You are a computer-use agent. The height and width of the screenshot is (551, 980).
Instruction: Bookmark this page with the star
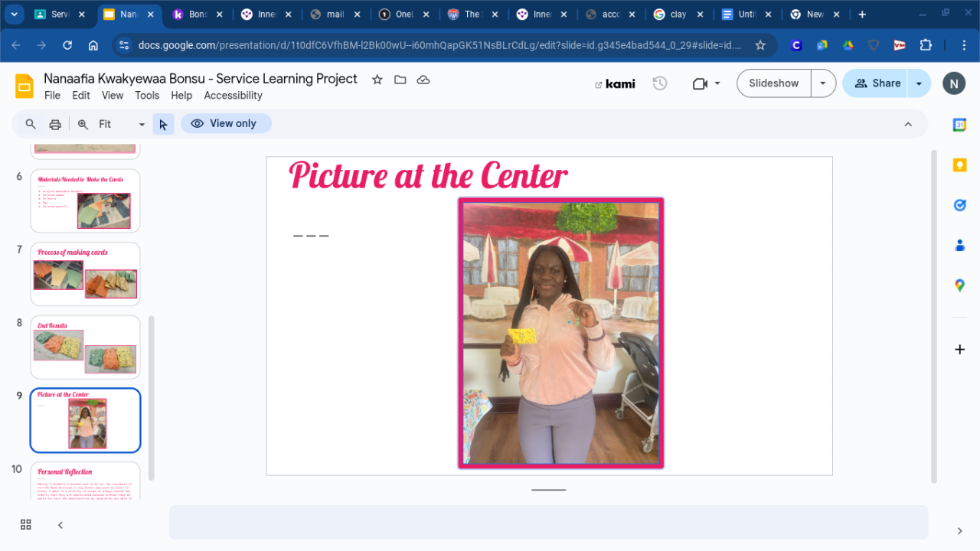click(x=760, y=45)
